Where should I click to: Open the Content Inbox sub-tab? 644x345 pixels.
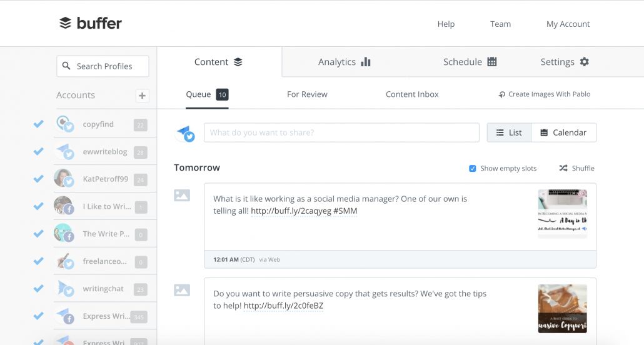coord(412,94)
